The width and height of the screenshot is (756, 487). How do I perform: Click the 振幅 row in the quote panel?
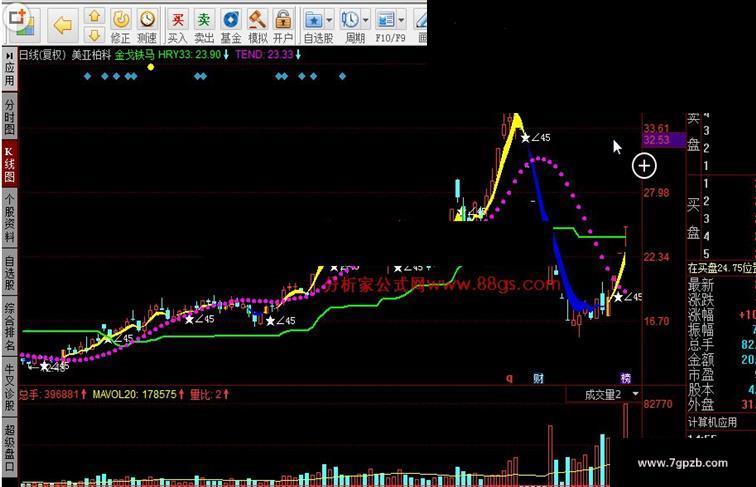pos(721,330)
